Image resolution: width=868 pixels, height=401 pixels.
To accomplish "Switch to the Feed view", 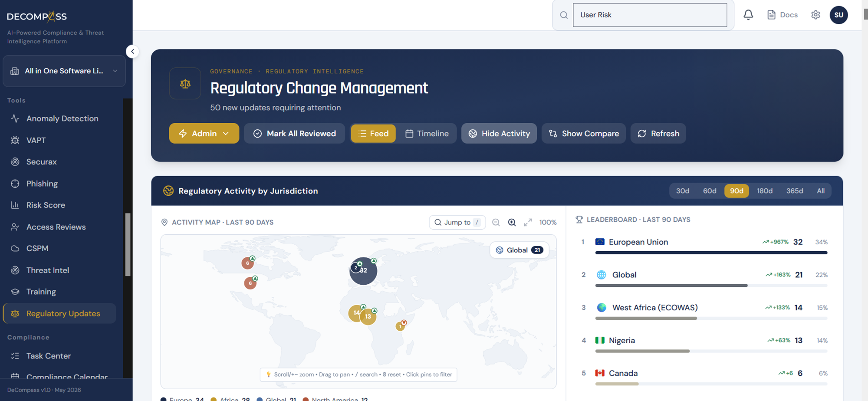I will click(373, 133).
